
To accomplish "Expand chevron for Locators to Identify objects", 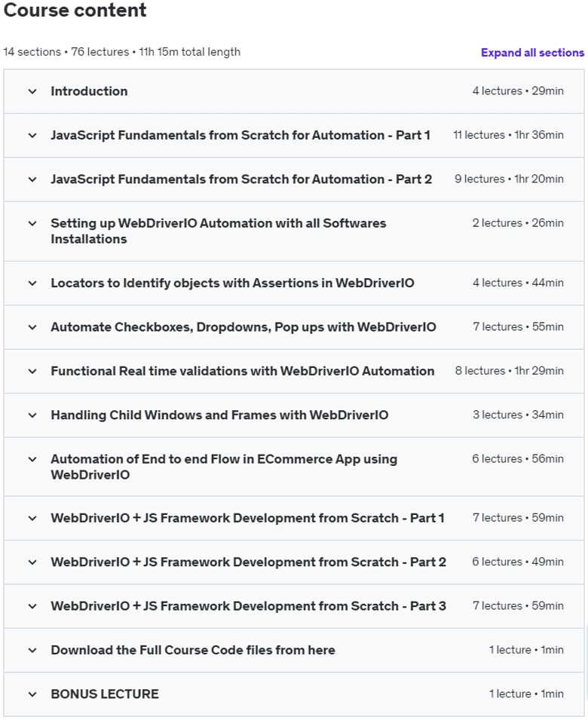I will tap(32, 283).
